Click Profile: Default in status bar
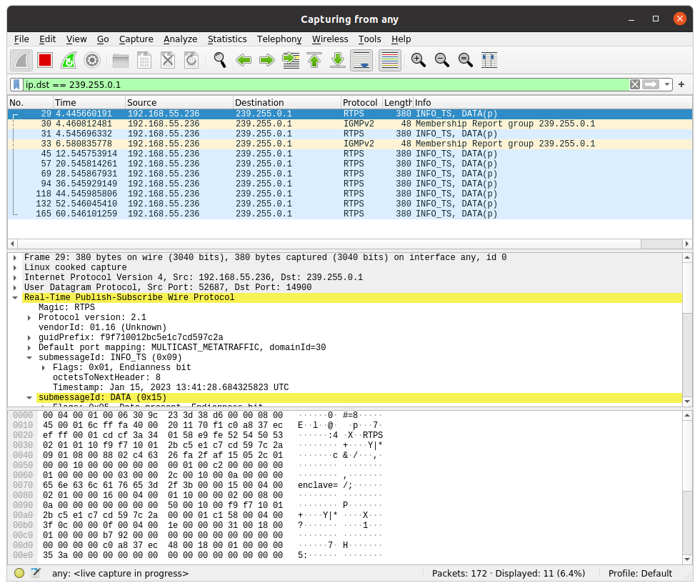The width and height of the screenshot is (700, 588). click(640, 573)
